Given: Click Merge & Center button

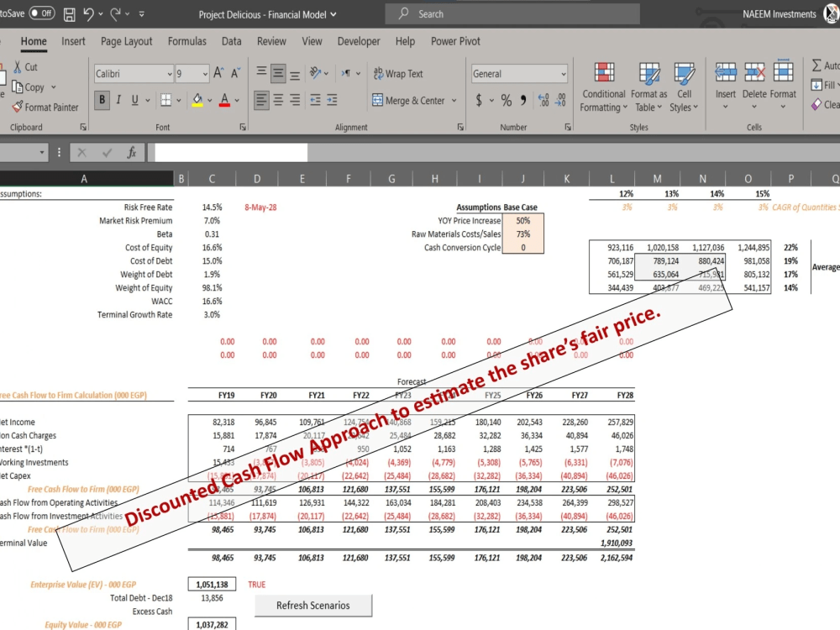Looking at the screenshot, I should pyautogui.click(x=408, y=100).
